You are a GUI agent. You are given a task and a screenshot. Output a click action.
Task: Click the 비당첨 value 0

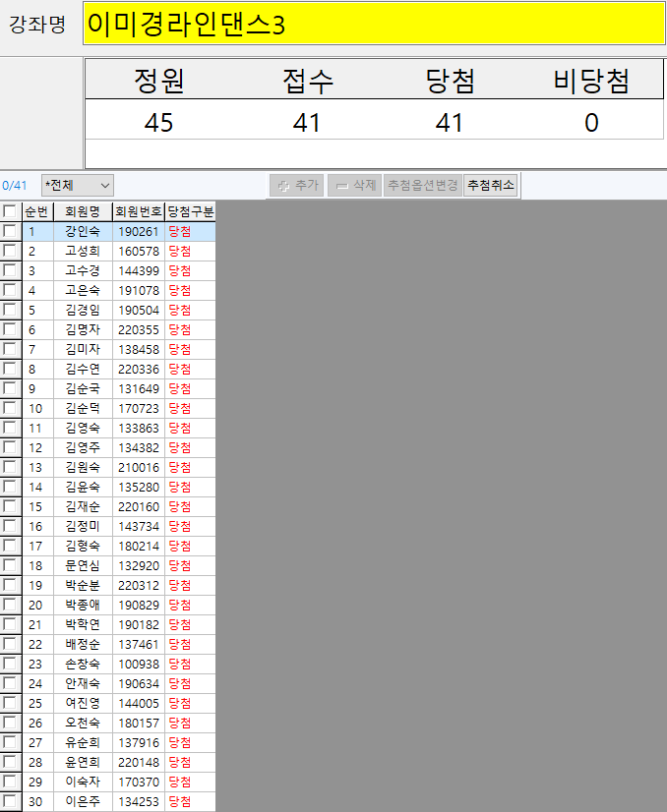591,123
